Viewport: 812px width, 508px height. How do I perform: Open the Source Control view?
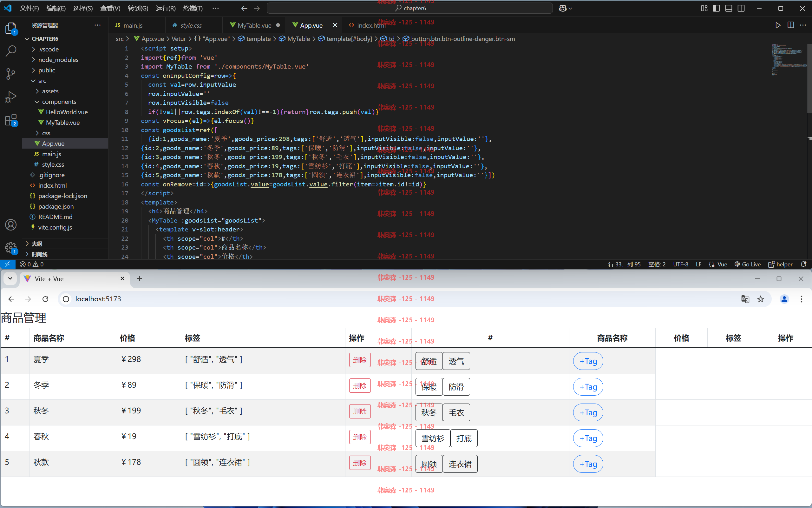click(11, 74)
